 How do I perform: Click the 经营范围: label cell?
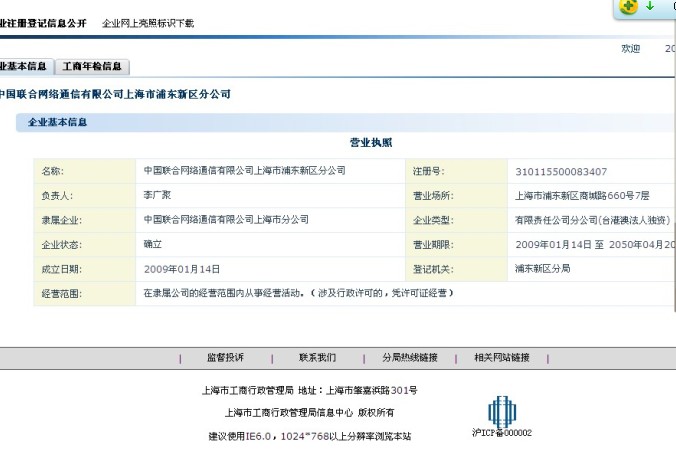pyautogui.click(x=85, y=294)
